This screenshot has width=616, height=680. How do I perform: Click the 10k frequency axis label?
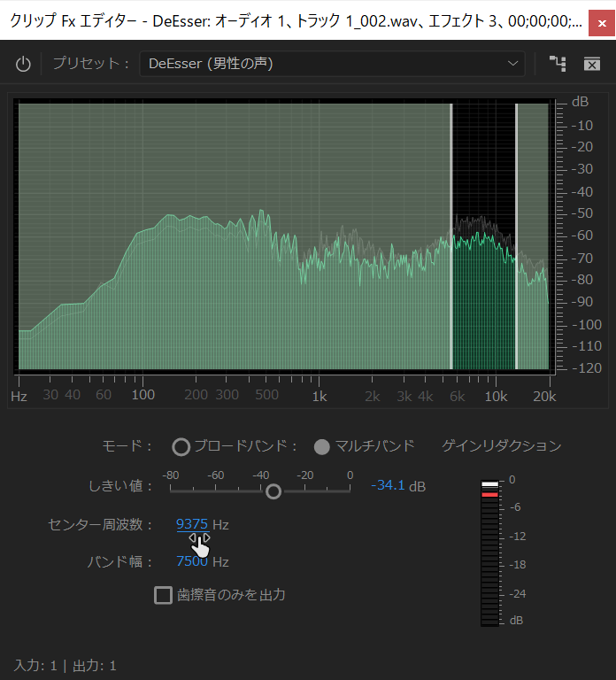coord(496,397)
